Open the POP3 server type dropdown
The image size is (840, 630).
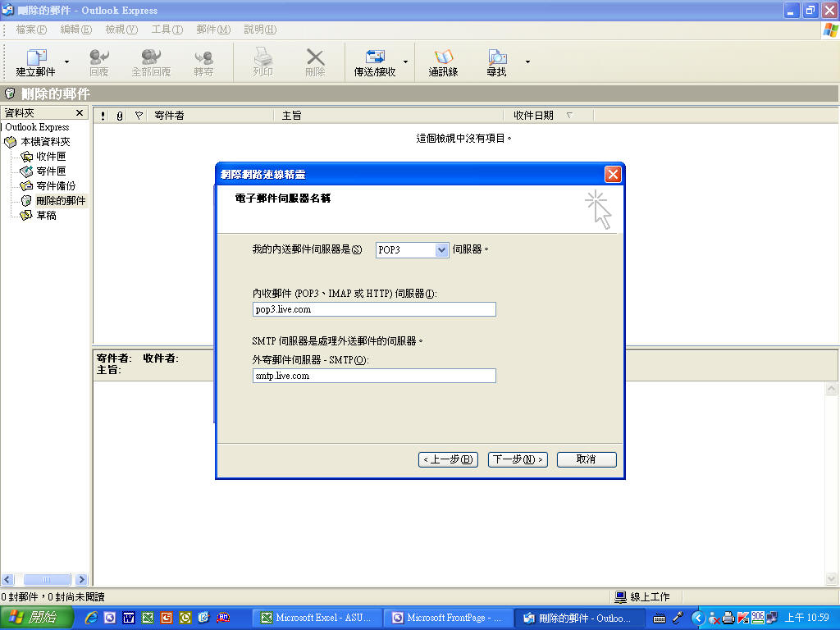click(441, 250)
